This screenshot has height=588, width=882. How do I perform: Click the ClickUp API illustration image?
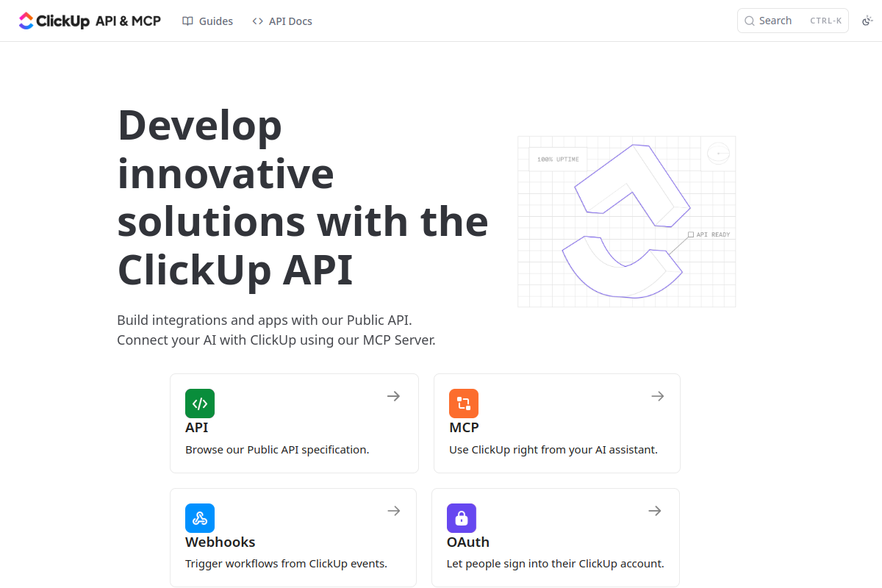(627, 221)
